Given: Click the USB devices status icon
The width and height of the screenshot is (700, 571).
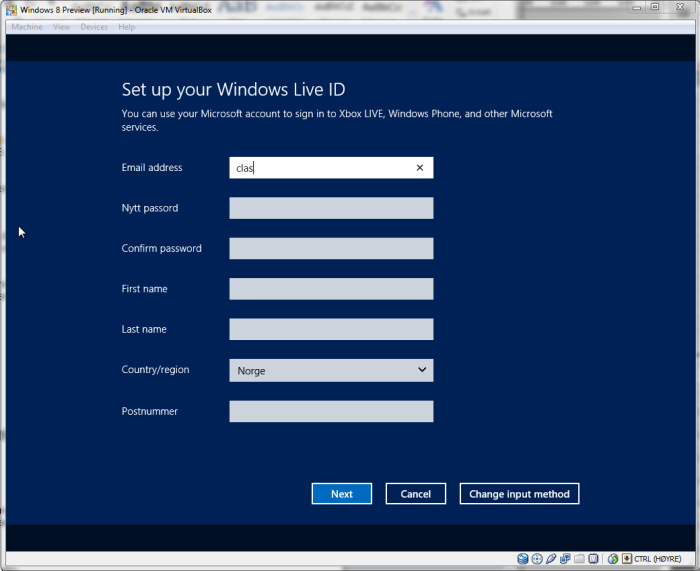Looking at the screenshot, I should coord(551,558).
